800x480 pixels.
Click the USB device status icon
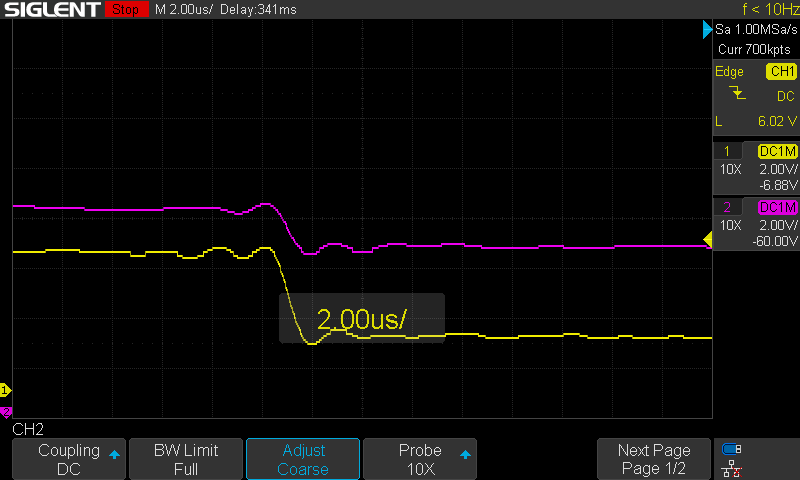732,449
